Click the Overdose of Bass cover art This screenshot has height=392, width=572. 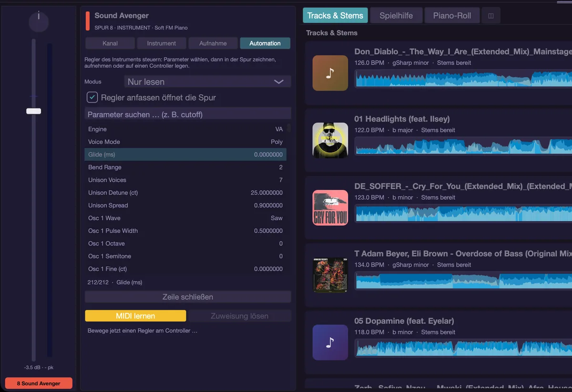(x=330, y=275)
